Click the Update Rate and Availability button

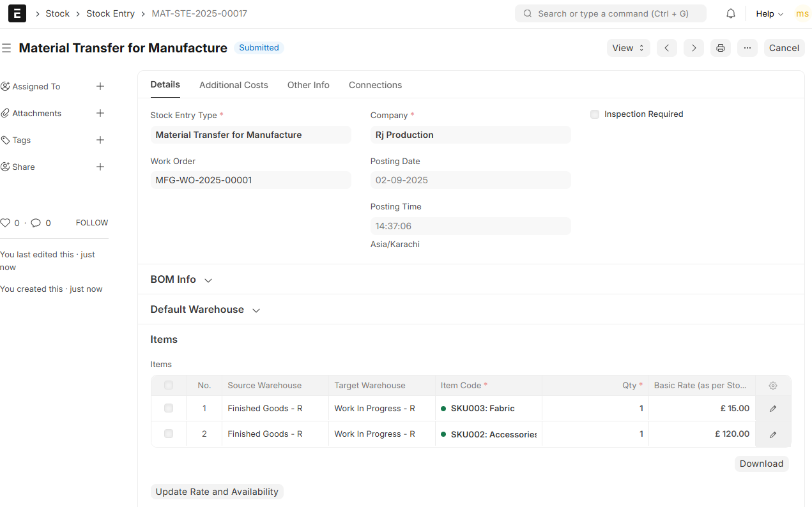pyautogui.click(x=217, y=492)
